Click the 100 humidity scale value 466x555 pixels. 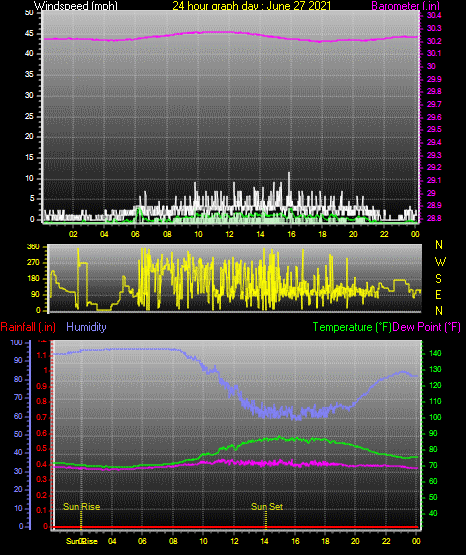coord(16,342)
